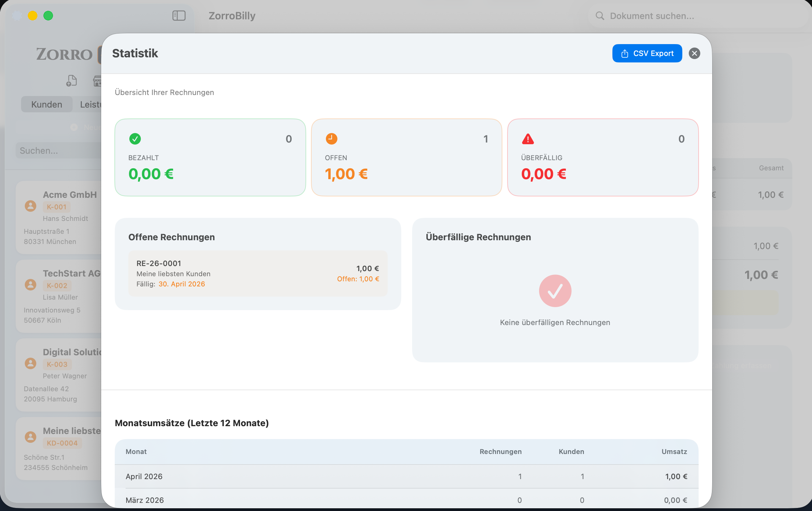812x511 pixels.
Task: Select the Offen summary card amount
Action: [346, 174]
